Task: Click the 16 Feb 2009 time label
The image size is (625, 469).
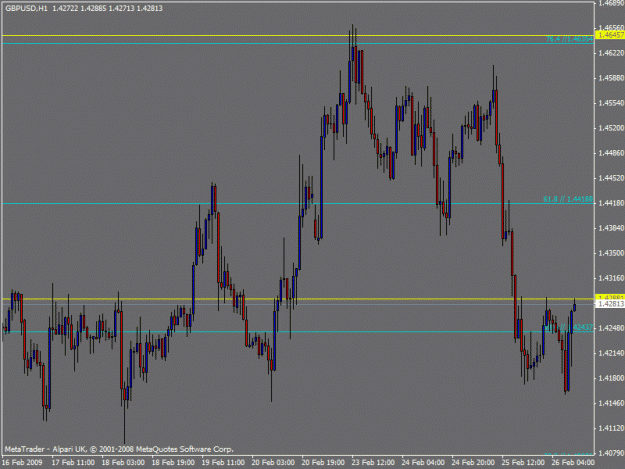Action: tap(22, 463)
